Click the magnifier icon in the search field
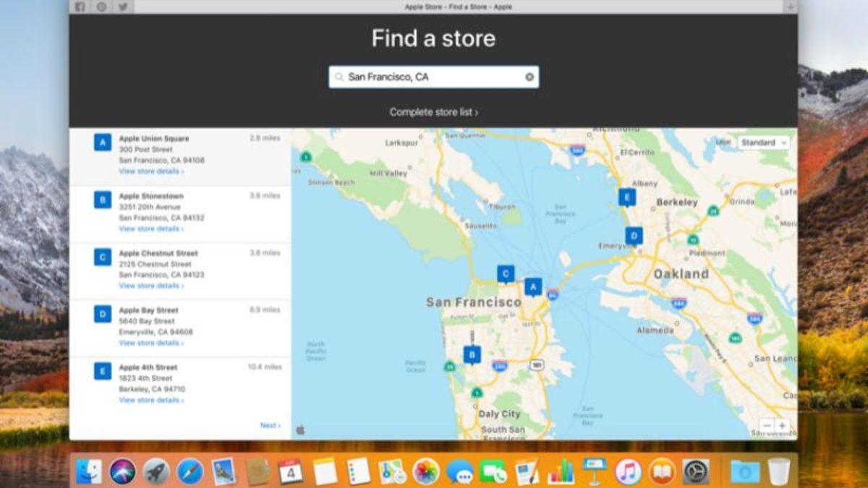Viewport: 868px width, 488px height. tap(338, 76)
